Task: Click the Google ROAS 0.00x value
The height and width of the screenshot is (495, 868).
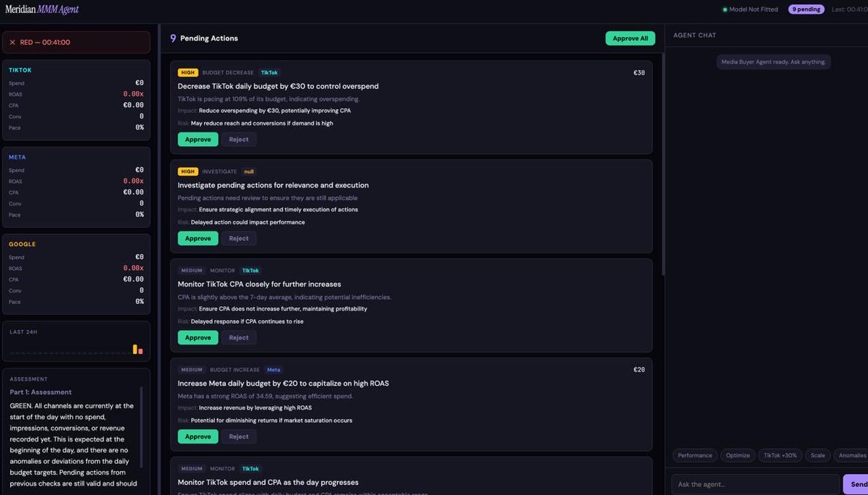Action: coord(133,268)
